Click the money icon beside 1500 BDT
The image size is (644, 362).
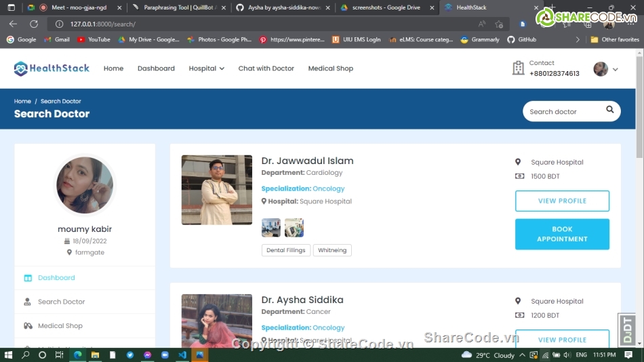(x=519, y=176)
